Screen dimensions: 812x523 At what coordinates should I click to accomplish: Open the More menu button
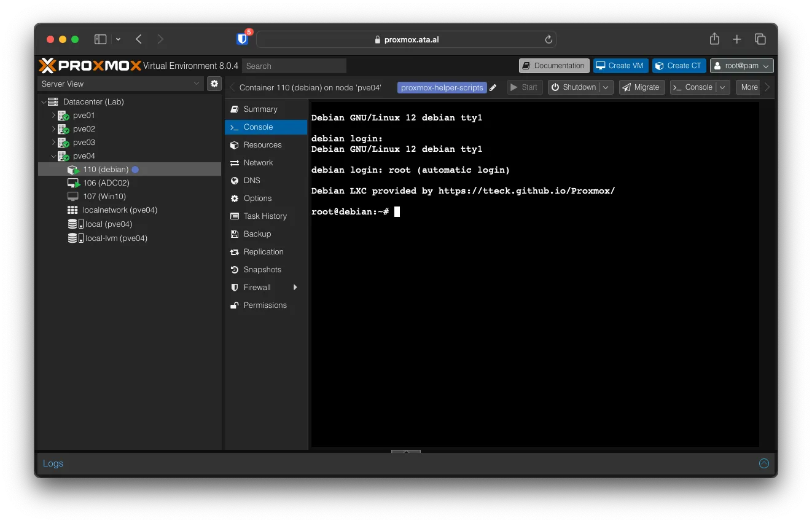click(x=748, y=87)
